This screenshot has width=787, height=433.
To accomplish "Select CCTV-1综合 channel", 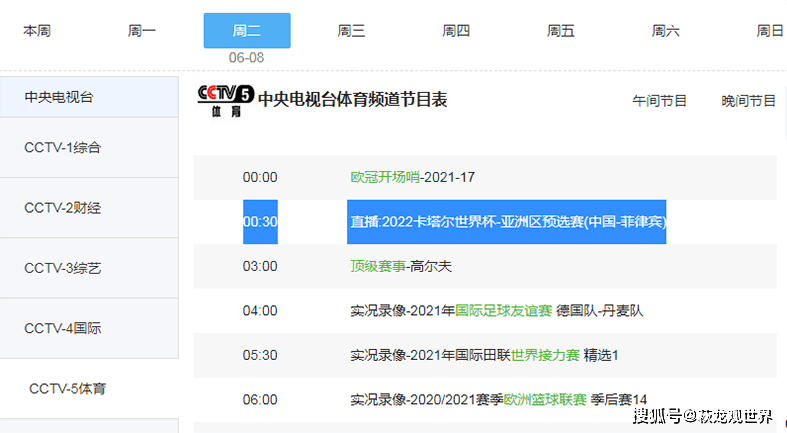I will pyautogui.click(x=62, y=147).
